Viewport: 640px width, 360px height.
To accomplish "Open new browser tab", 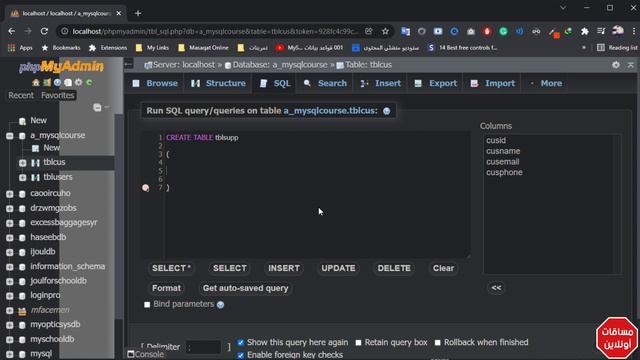I will click(x=138, y=13).
